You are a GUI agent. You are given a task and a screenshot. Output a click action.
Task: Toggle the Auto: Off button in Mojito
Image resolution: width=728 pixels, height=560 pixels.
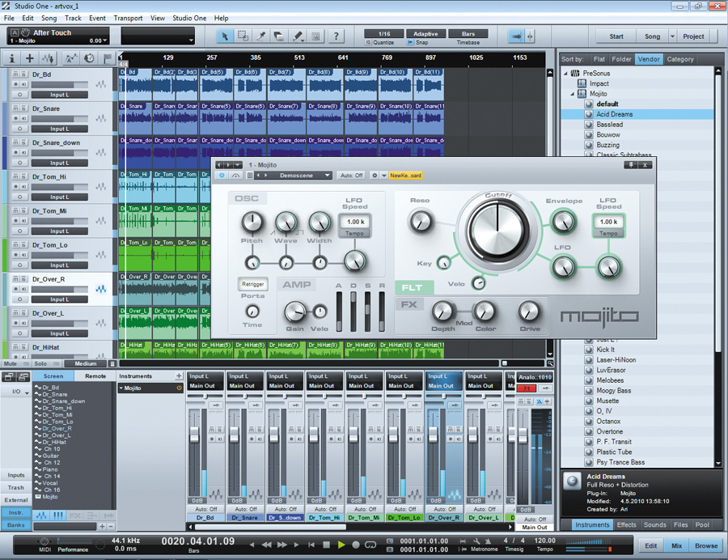click(x=351, y=176)
